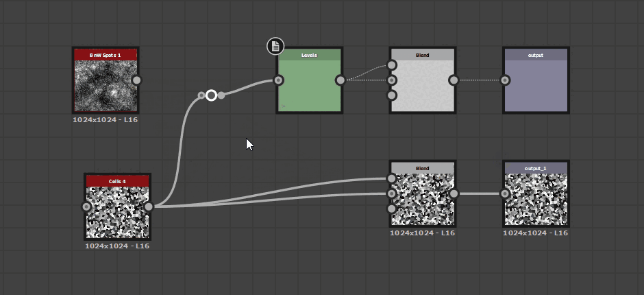Viewport: 644px width, 295px height.
Task: Click the upper Blend node's output connector
Action: pos(454,80)
